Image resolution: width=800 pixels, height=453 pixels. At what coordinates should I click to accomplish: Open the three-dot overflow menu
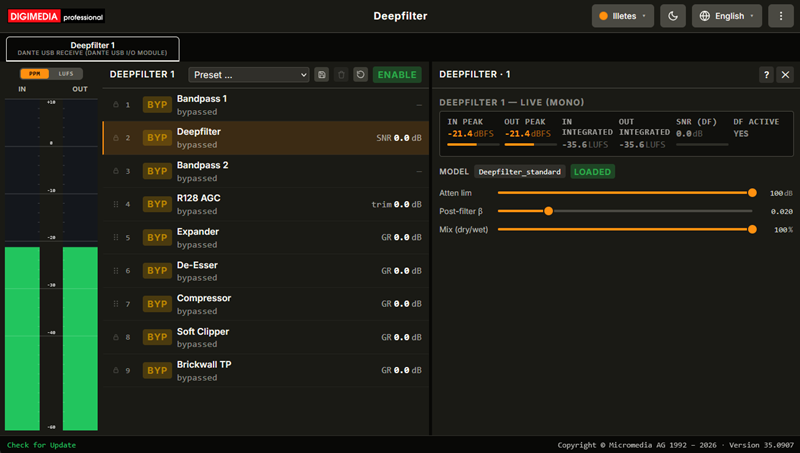pyautogui.click(x=781, y=16)
